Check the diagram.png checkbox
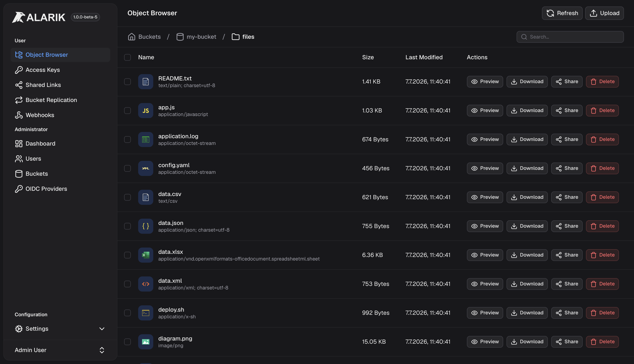 click(127, 342)
